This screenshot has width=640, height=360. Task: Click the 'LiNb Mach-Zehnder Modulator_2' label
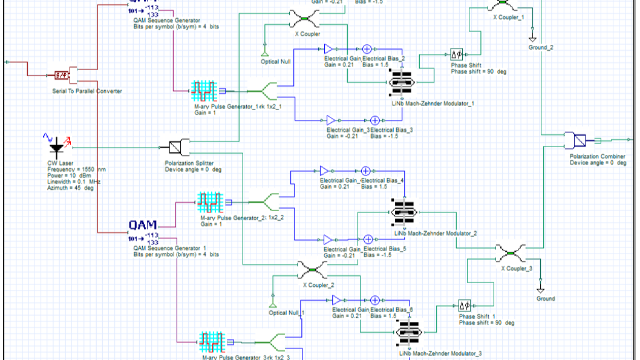(436, 233)
